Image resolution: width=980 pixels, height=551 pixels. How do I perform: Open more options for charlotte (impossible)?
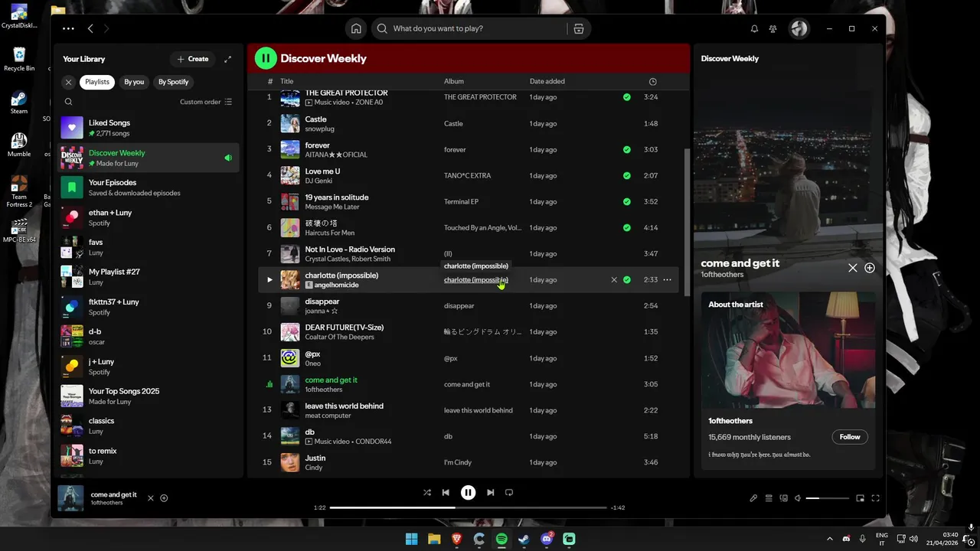coord(667,280)
